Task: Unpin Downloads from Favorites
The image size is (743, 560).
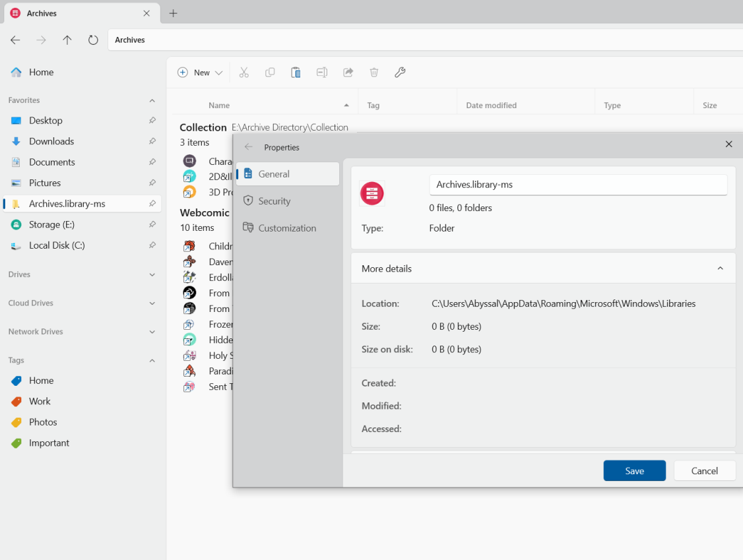Action: click(x=152, y=141)
